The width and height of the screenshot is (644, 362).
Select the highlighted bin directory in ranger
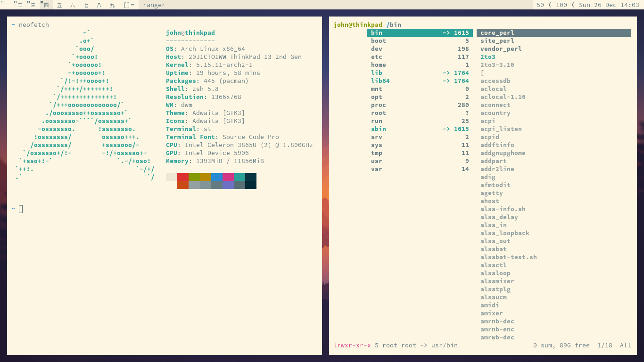420,33
